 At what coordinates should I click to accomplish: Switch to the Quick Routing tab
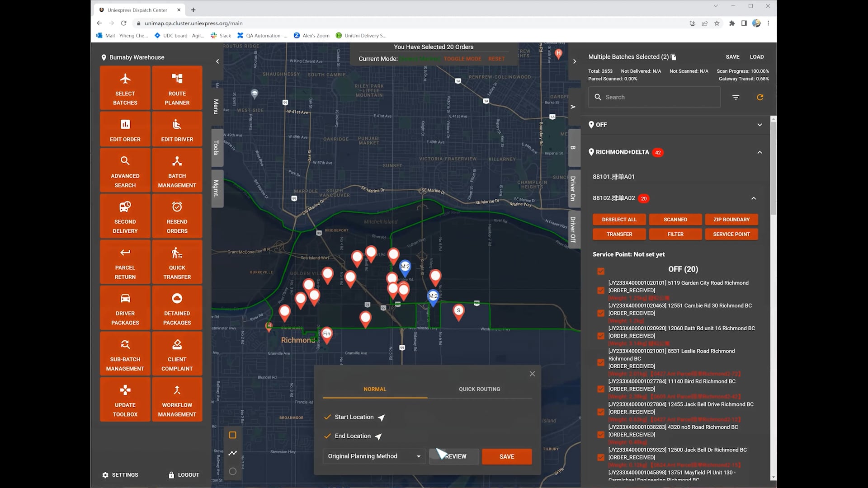click(479, 389)
